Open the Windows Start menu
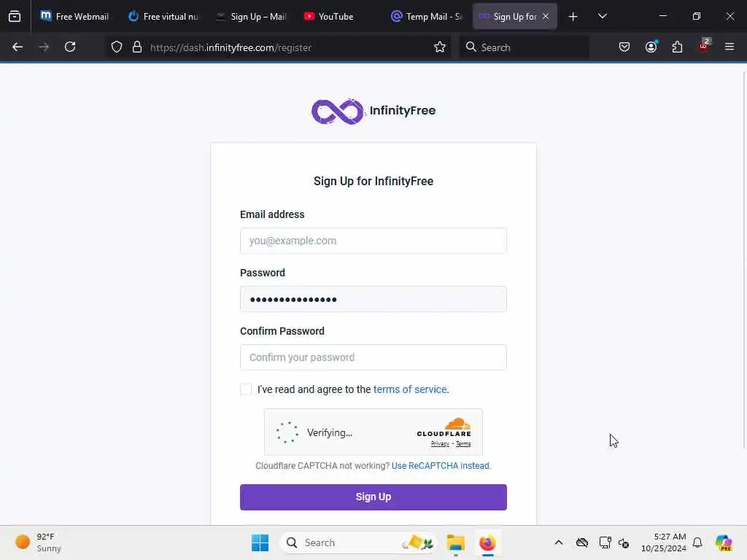747x560 pixels. [x=260, y=542]
